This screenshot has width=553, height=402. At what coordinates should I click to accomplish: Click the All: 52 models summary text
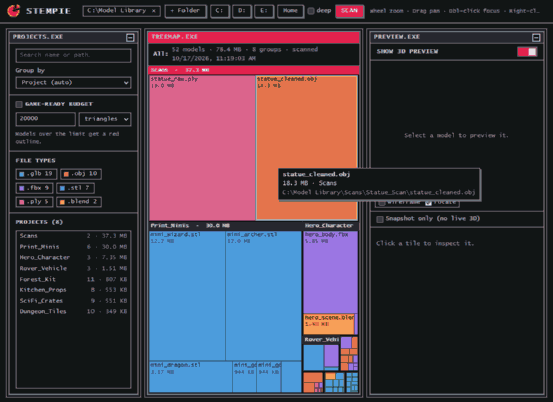235,54
